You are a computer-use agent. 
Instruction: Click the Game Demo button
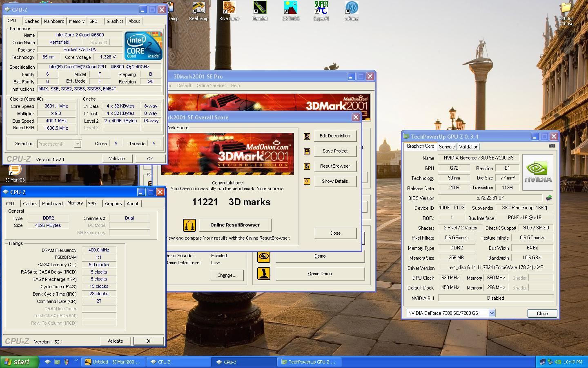click(x=320, y=274)
